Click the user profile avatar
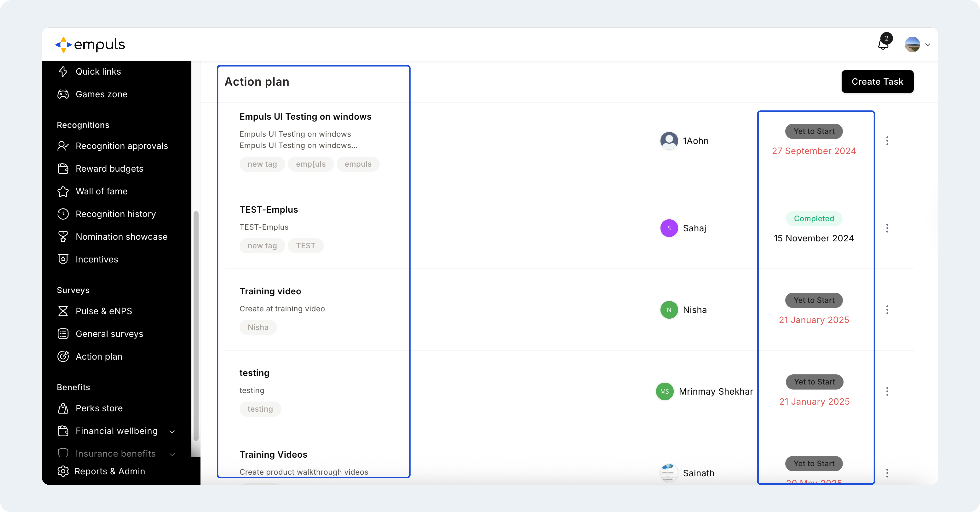Viewport: 980px width, 512px height. (x=912, y=45)
